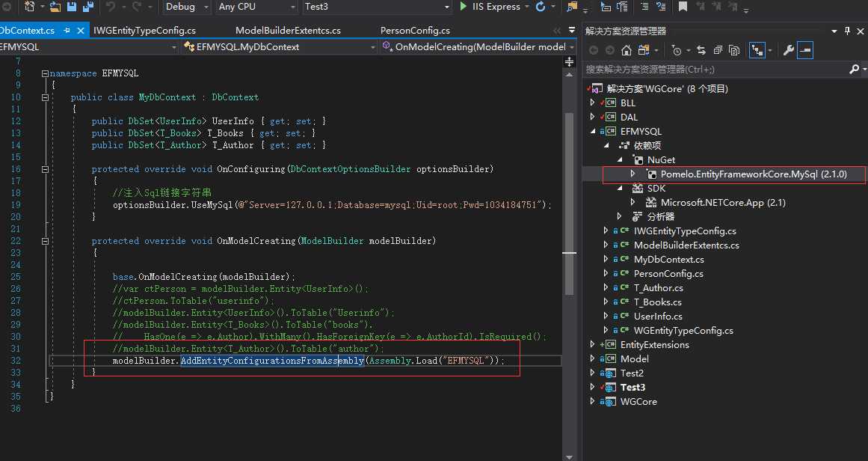This screenshot has height=461, width=868.
Task: Collapse the OnModelCreating method outlining box
Action: point(45,241)
